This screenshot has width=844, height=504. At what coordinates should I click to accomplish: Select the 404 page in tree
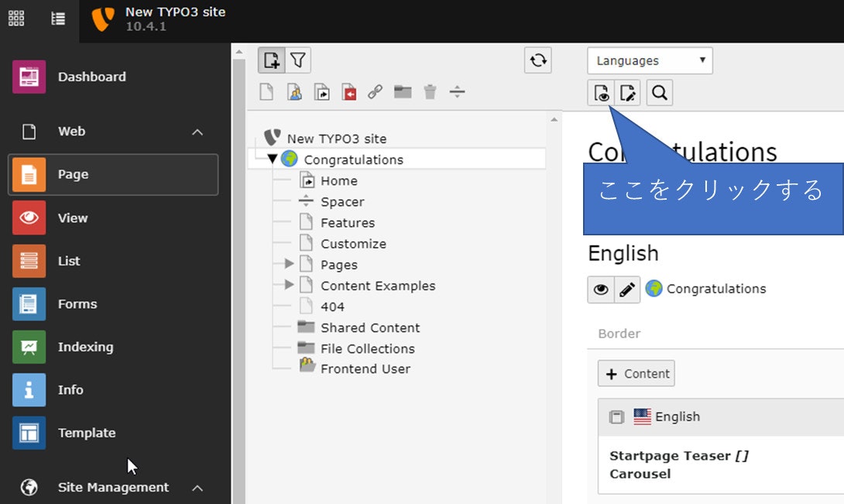click(332, 307)
